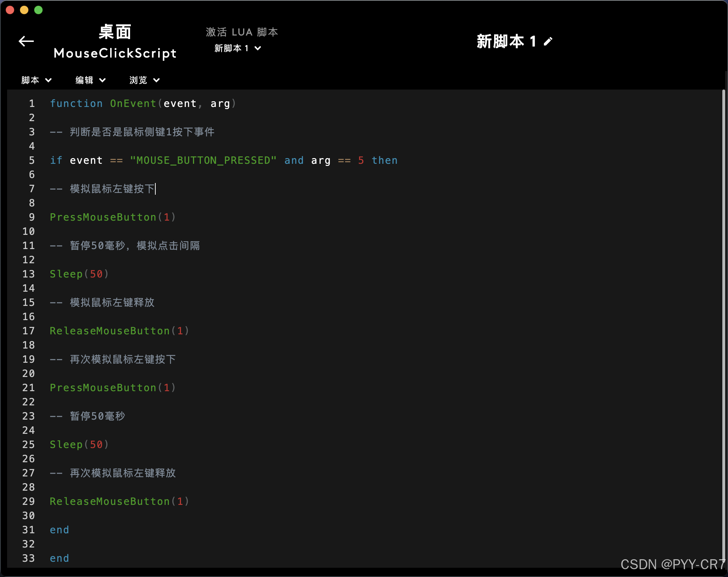The image size is (728, 577).
Task: Open the 浏览 menu
Action: 139,80
